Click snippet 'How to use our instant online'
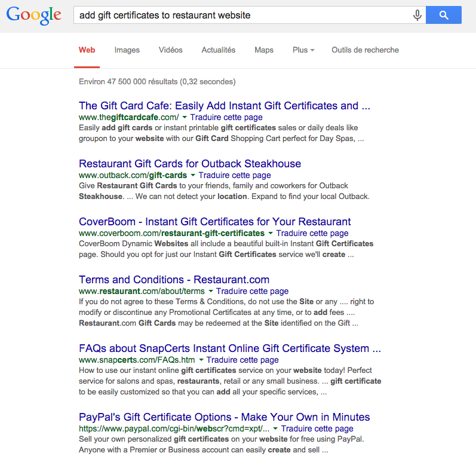The width and height of the screenshot is (476, 456). point(230,381)
